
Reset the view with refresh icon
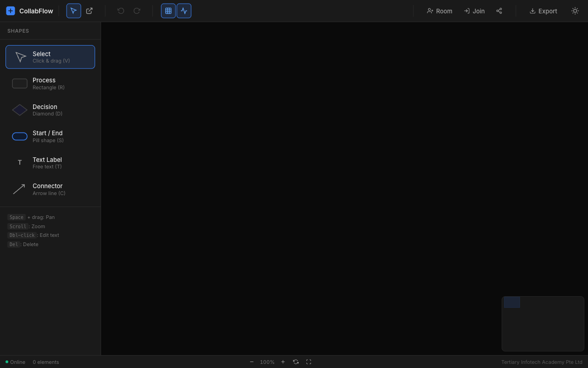click(x=296, y=362)
